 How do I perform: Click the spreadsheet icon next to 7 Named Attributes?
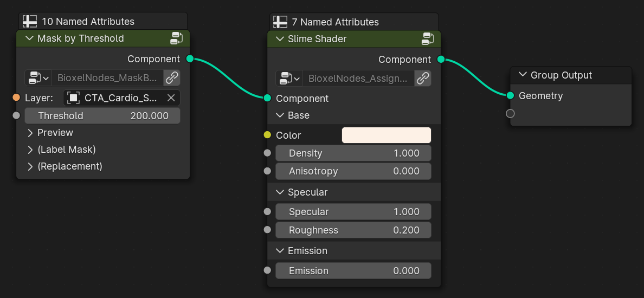coord(280,22)
